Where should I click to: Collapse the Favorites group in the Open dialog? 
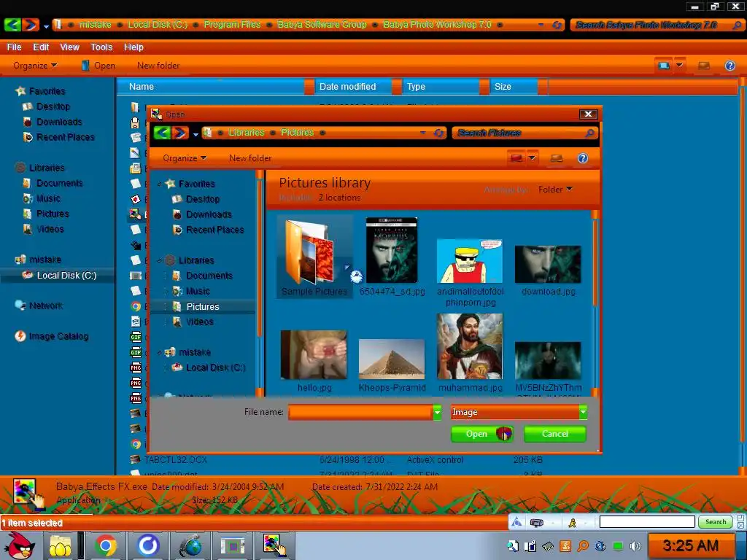coord(160,184)
